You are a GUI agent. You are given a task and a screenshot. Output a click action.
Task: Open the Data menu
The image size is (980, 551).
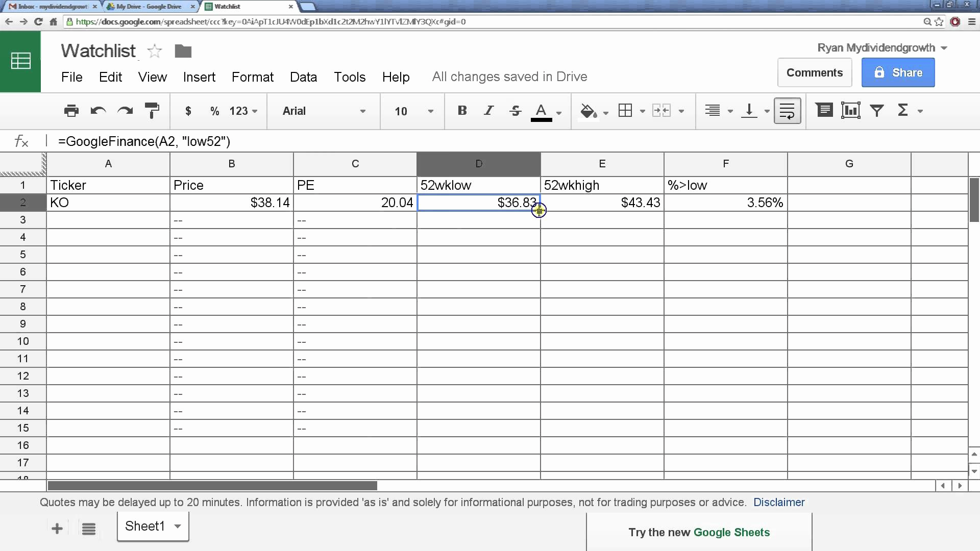click(x=303, y=77)
